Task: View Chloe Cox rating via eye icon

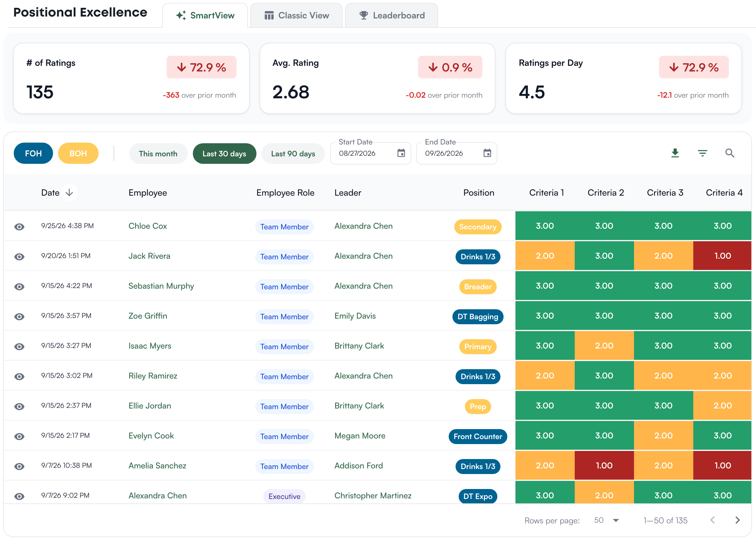Action: coord(19,227)
